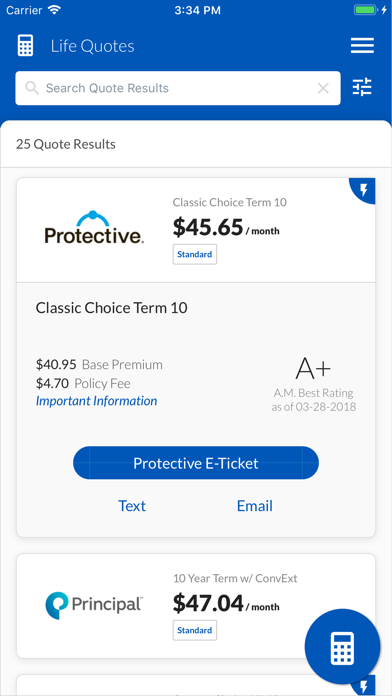
Task: Click the Search Quote Results field
Action: pyautogui.click(x=178, y=88)
